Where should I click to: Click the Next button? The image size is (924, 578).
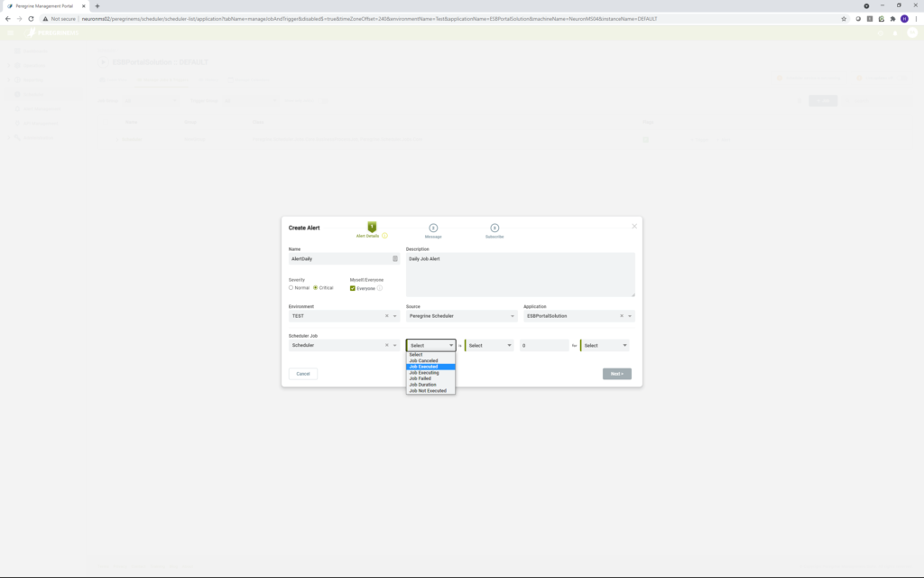(617, 374)
